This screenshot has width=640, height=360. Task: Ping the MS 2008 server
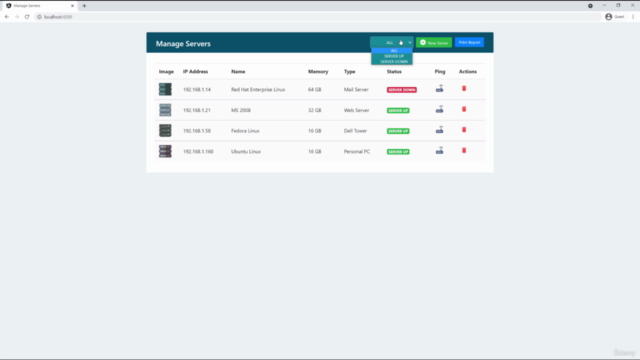point(439,109)
